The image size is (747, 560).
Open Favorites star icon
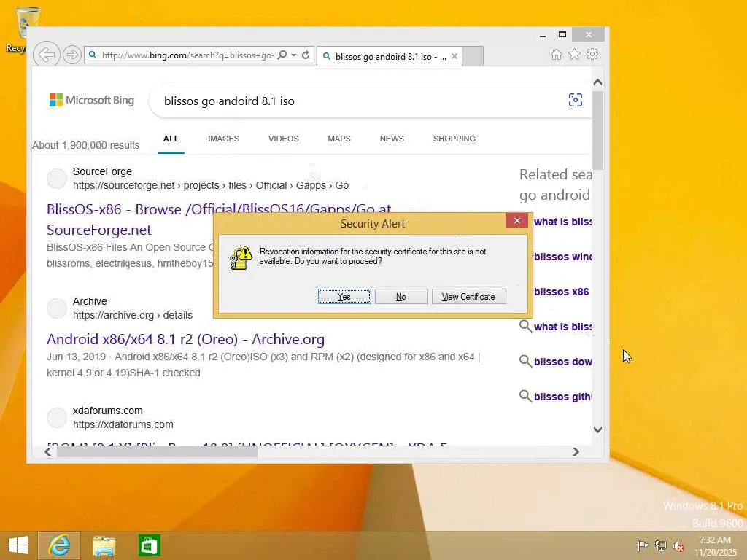575,54
